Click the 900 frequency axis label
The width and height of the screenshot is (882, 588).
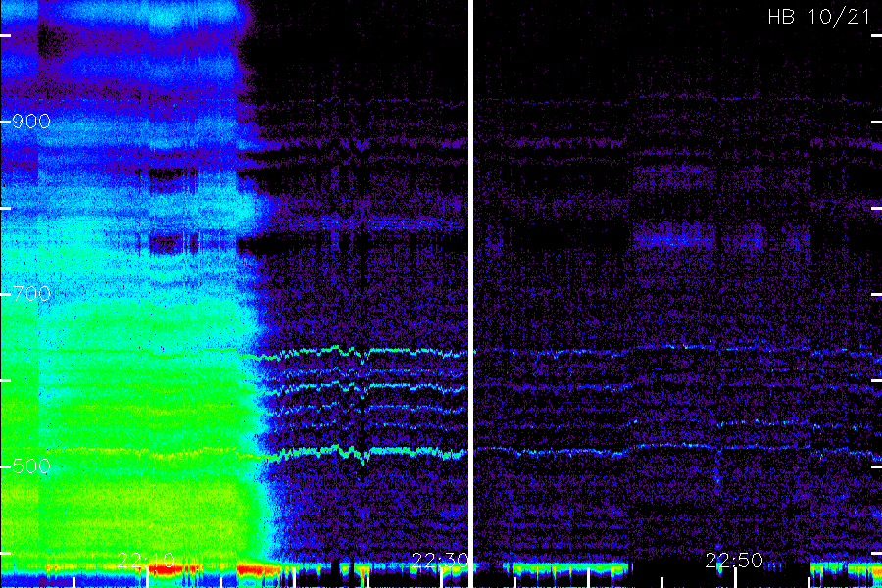pyautogui.click(x=31, y=121)
